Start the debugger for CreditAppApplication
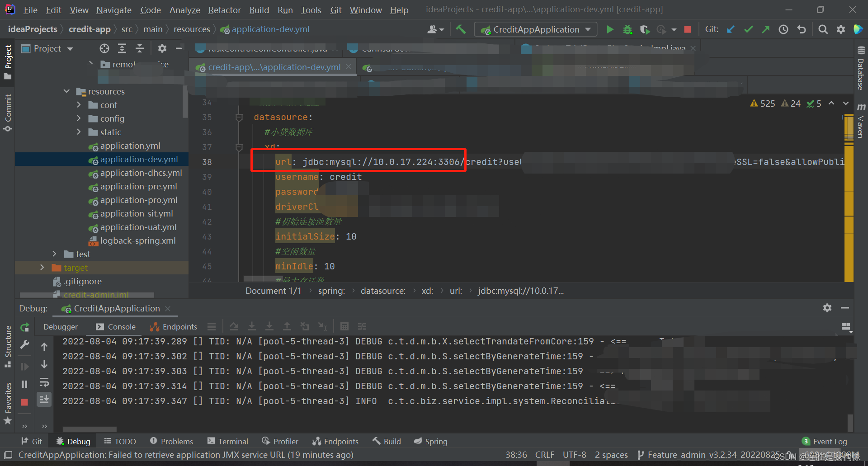 pyautogui.click(x=627, y=29)
